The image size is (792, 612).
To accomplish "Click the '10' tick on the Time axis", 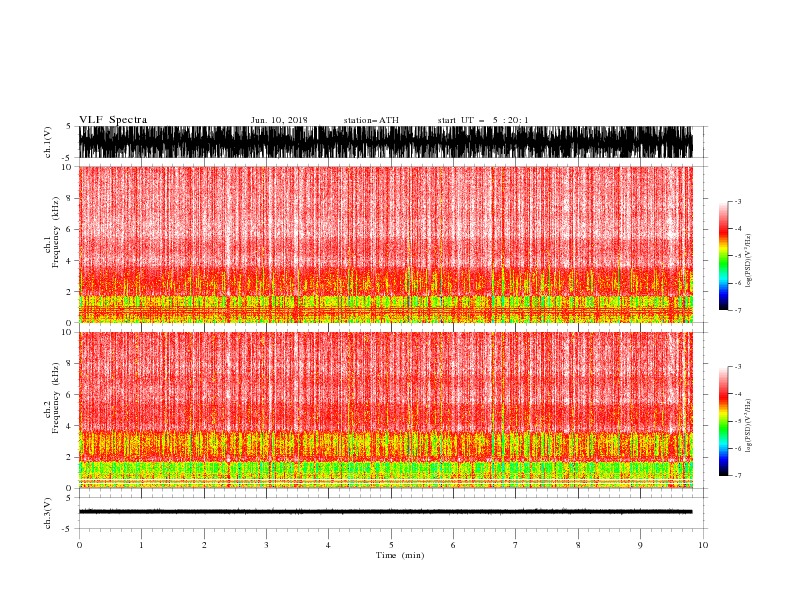I will [703, 545].
